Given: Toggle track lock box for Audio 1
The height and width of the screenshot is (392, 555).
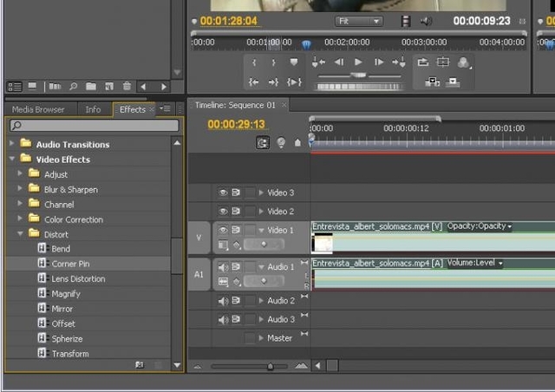Looking at the screenshot, I should (250, 266).
